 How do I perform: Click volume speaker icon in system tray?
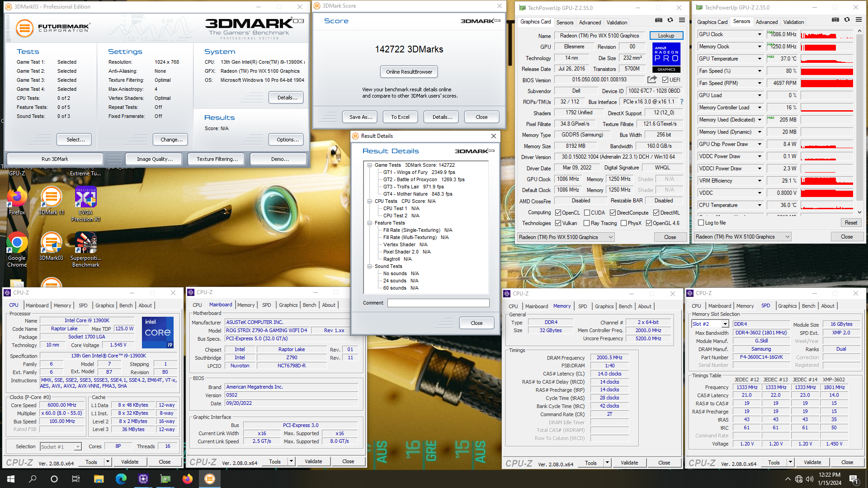(x=810, y=479)
